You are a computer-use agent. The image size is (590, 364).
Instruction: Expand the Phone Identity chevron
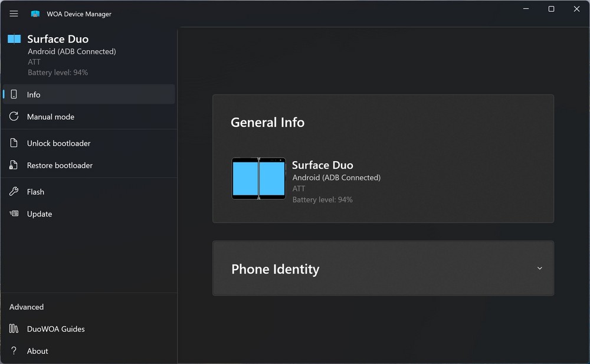pos(539,268)
